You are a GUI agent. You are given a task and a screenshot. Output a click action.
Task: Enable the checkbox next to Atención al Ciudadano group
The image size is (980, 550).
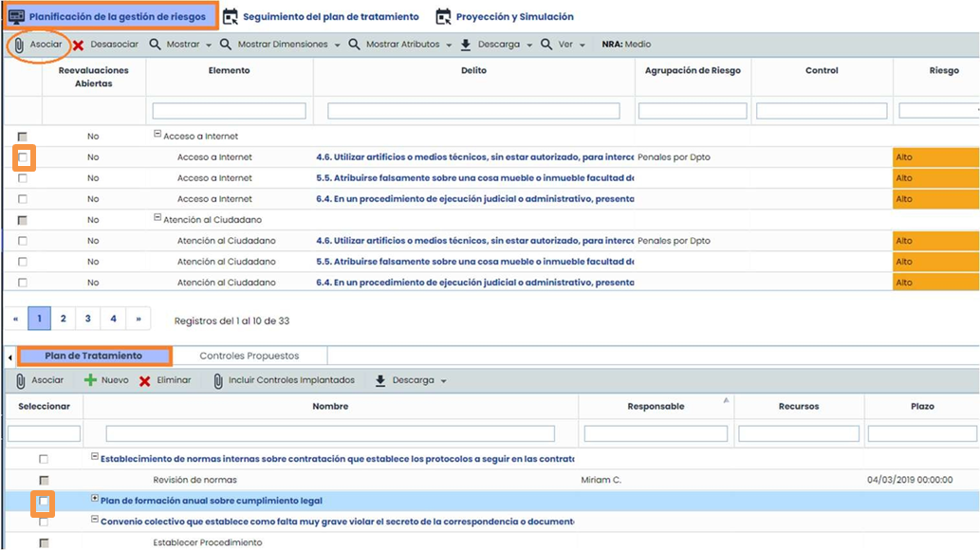21,219
